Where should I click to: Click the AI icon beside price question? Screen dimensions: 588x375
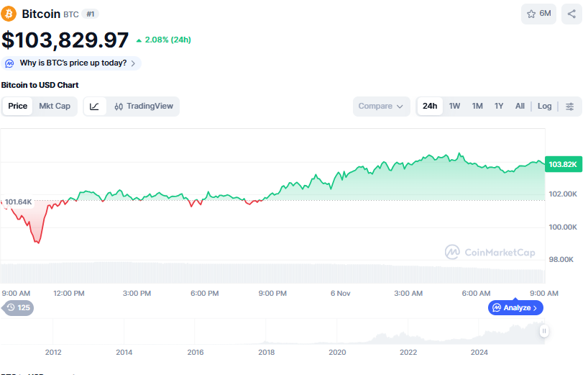[10, 63]
